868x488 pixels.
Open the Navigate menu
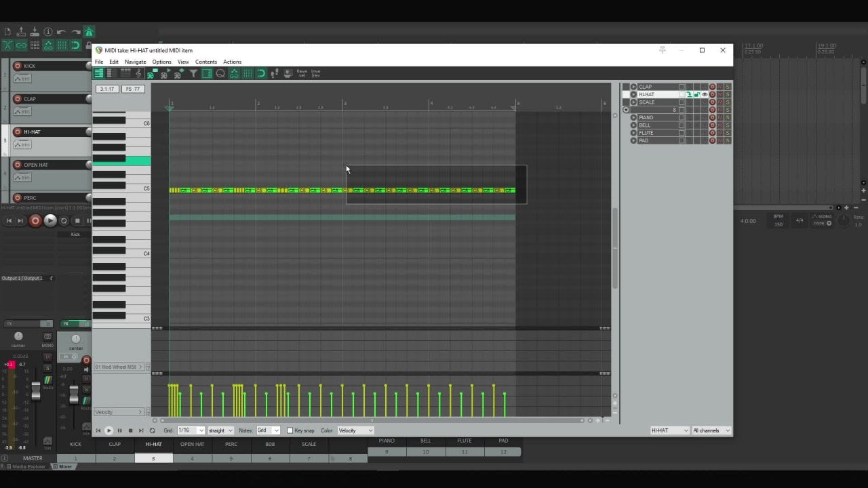coord(135,62)
